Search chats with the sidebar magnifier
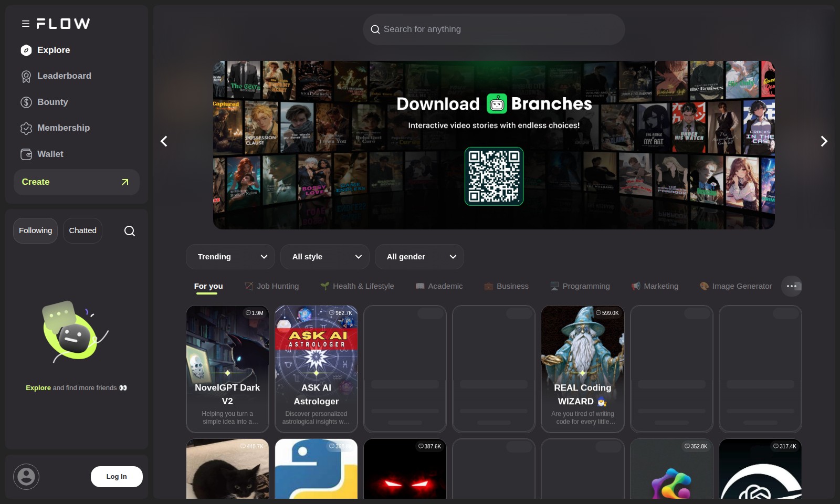Image resolution: width=840 pixels, height=504 pixels. (130, 231)
